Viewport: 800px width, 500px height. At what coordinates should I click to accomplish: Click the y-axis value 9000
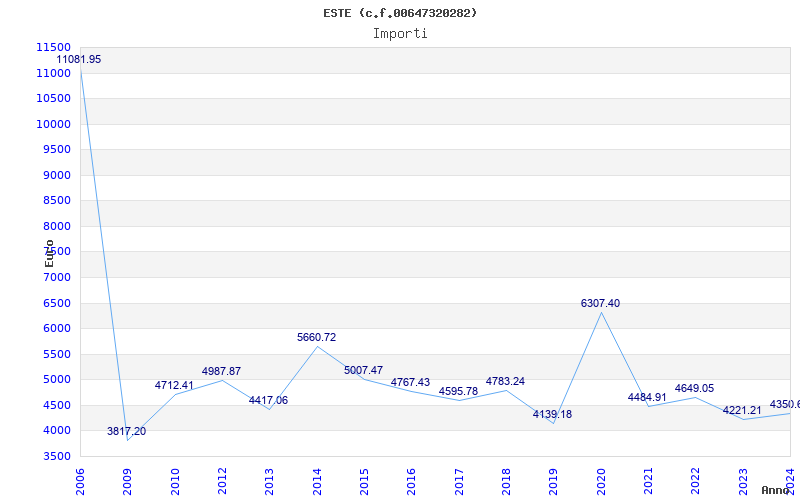point(57,175)
